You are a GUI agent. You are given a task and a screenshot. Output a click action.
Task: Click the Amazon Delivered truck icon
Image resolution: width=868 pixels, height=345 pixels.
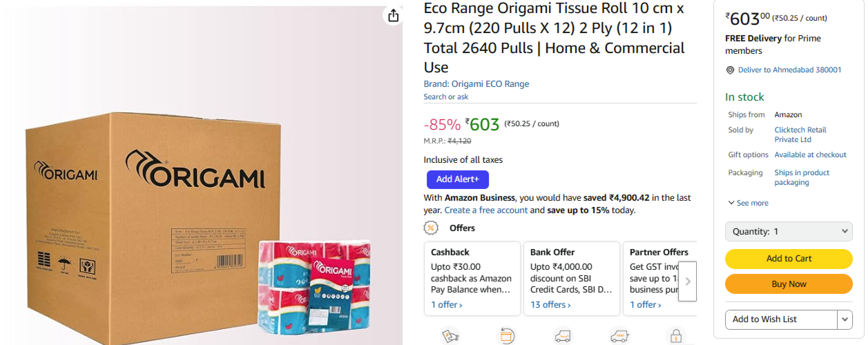(563, 336)
